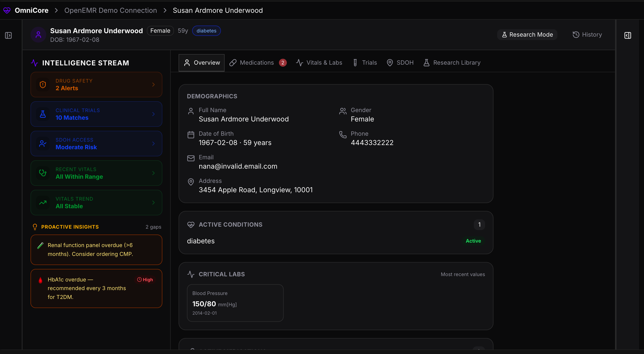Toggle the left sidebar panel icon
Viewport: 644px width, 354px height.
pyautogui.click(x=8, y=35)
